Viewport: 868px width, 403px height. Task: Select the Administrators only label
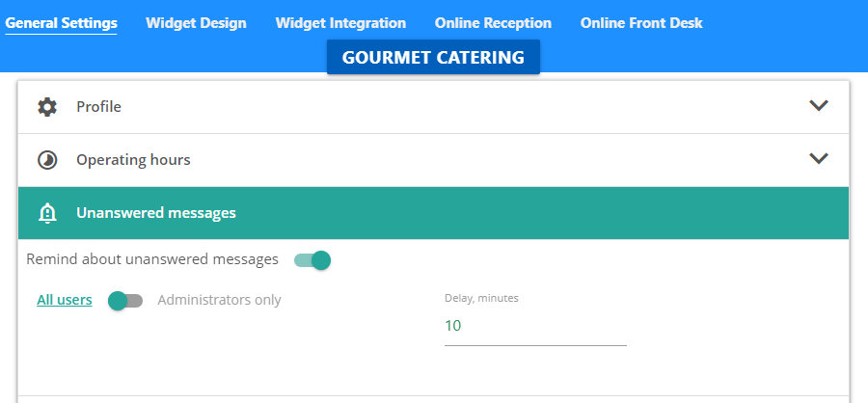point(219,300)
